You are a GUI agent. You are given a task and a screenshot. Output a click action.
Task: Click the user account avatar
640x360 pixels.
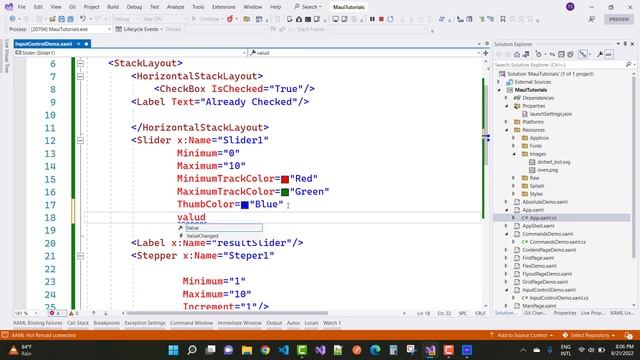coord(570,7)
